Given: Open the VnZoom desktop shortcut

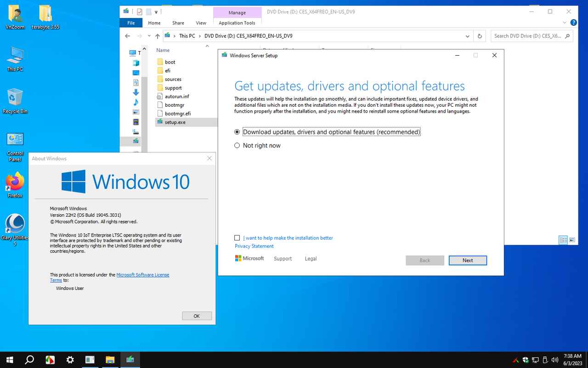Looking at the screenshot, I should tap(15, 17).
